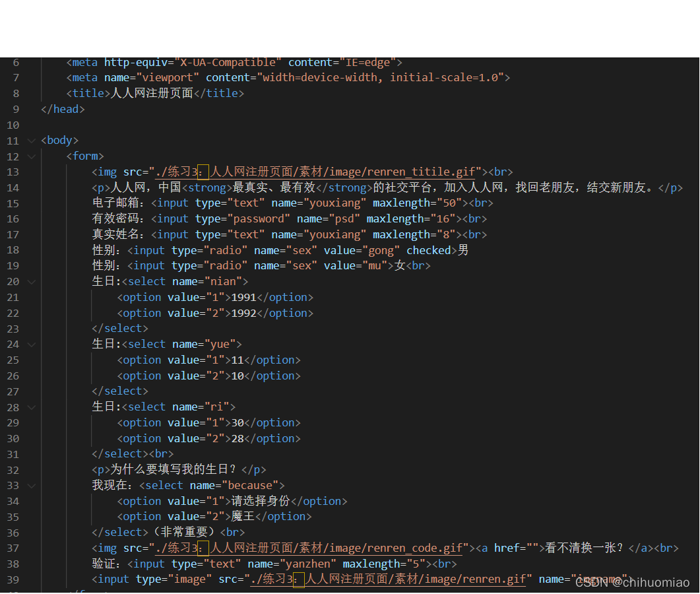Click line number 6 in the gutter
The image size is (700, 594).
click(16, 63)
